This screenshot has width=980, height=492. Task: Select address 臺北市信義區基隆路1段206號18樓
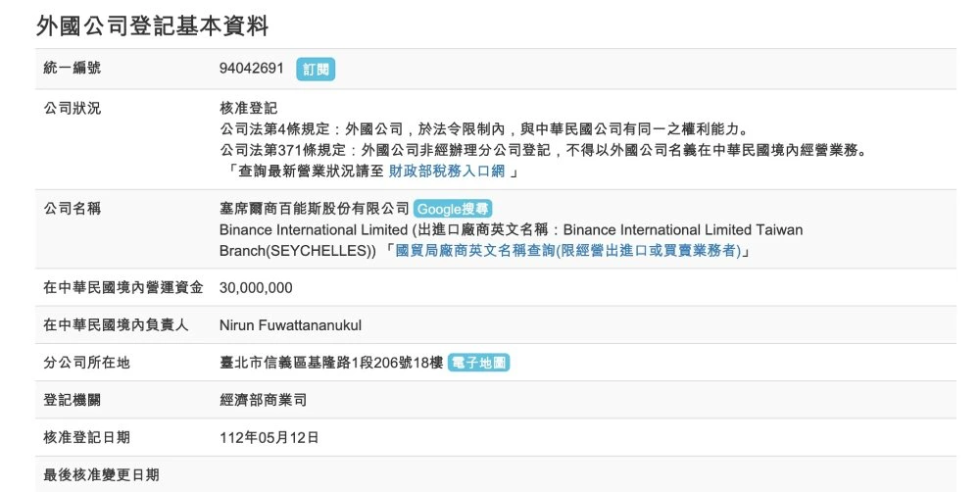[331, 363]
